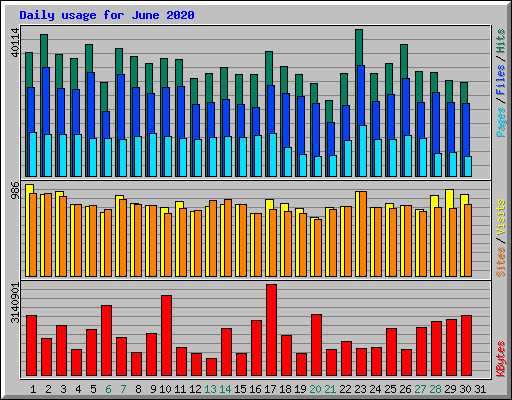Click the 3140901 KBytes axis value

(15, 303)
